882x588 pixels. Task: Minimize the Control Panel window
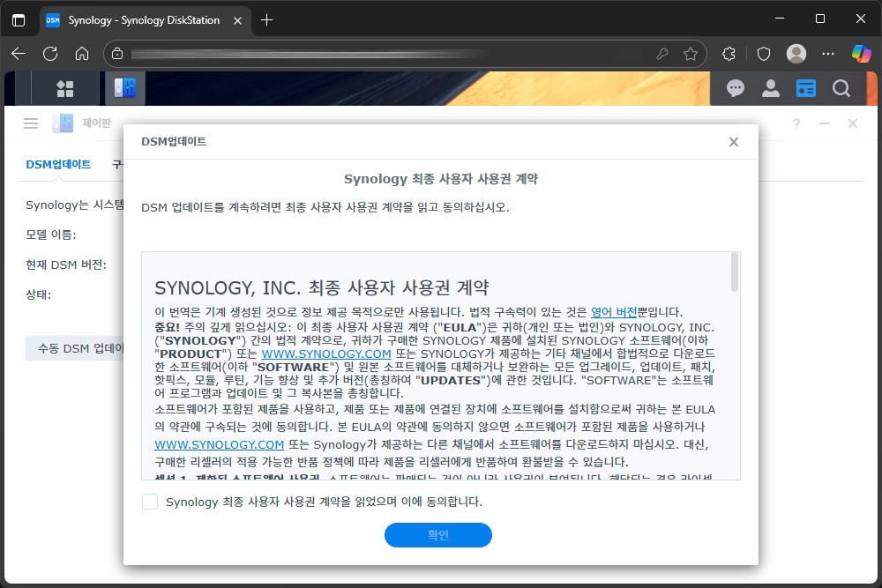click(x=825, y=123)
